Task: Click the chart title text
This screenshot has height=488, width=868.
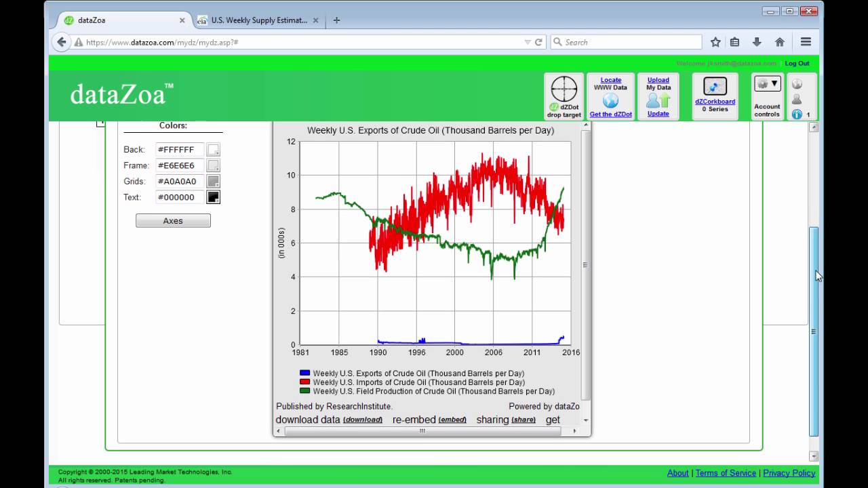Action: (431, 130)
